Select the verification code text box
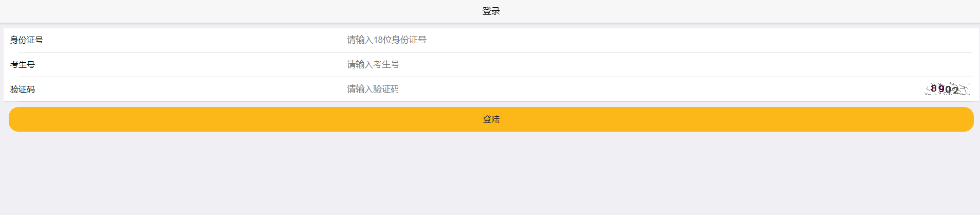The height and width of the screenshot is (215, 980). (635, 89)
